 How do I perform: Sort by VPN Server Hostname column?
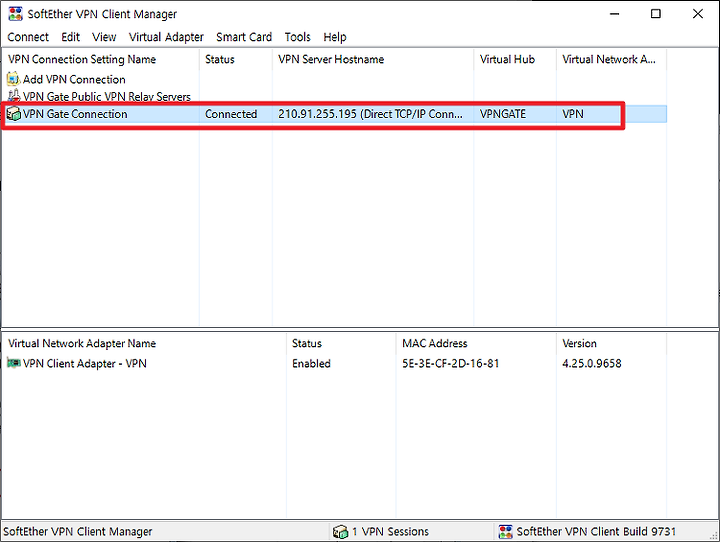point(373,59)
